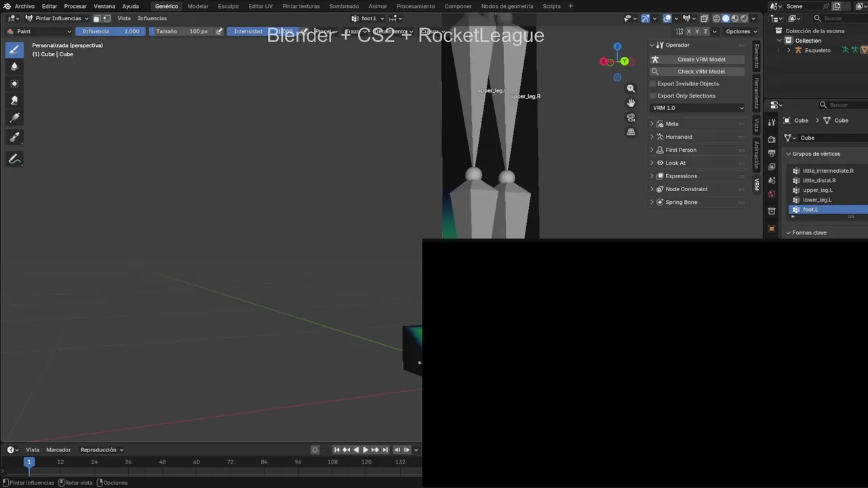The width and height of the screenshot is (868, 488).
Task: Open the Object properties tab icon
Action: [772, 228]
